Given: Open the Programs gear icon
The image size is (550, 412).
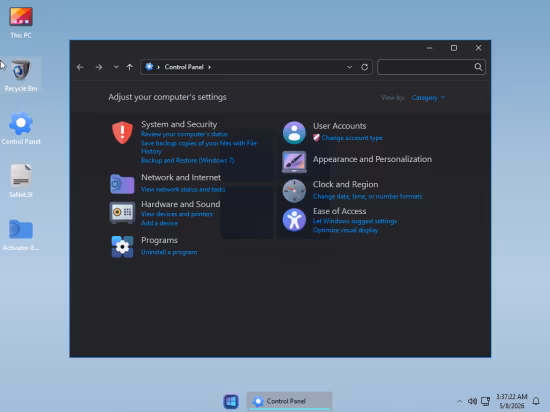Looking at the screenshot, I should (x=122, y=246).
